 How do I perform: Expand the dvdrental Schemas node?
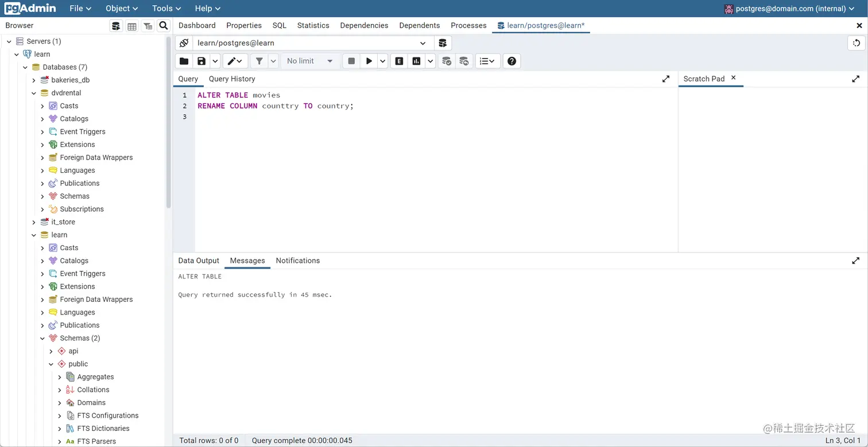coord(42,196)
